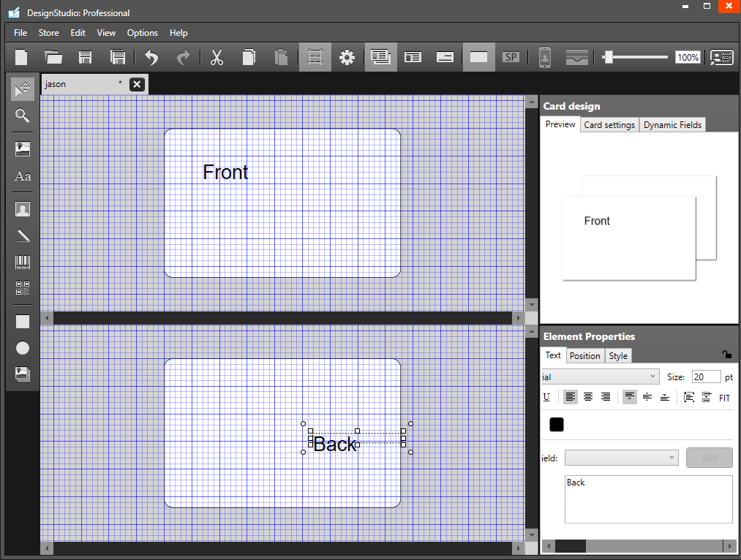Open the Position tab in Element Properties
This screenshot has height=560, width=741.
click(x=584, y=356)
